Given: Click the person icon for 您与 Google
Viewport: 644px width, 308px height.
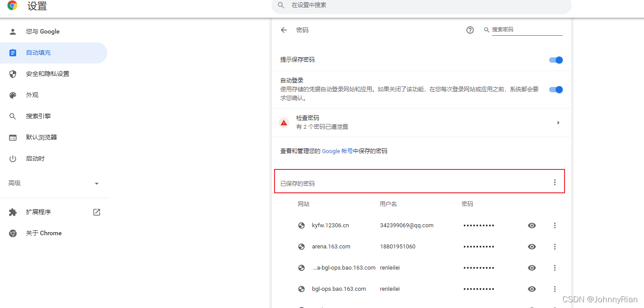Looking at the screenshot, I should (13, 31).
